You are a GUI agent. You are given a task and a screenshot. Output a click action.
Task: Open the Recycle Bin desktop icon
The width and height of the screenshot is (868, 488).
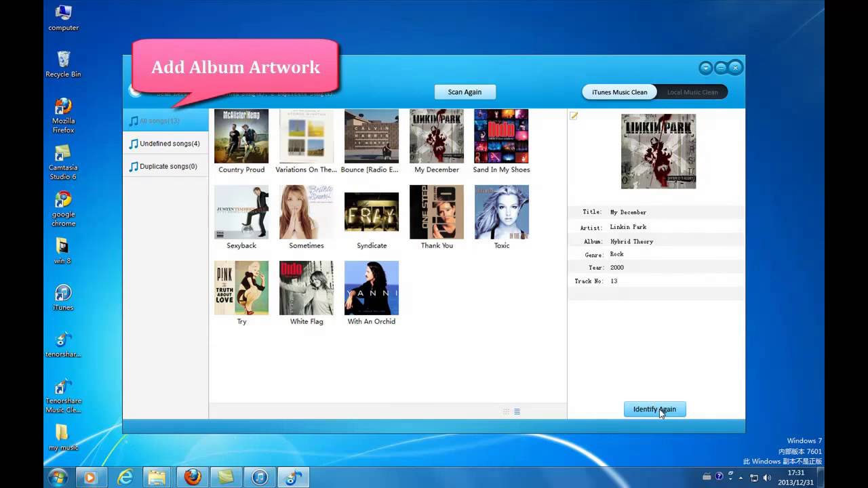(63, 64)
